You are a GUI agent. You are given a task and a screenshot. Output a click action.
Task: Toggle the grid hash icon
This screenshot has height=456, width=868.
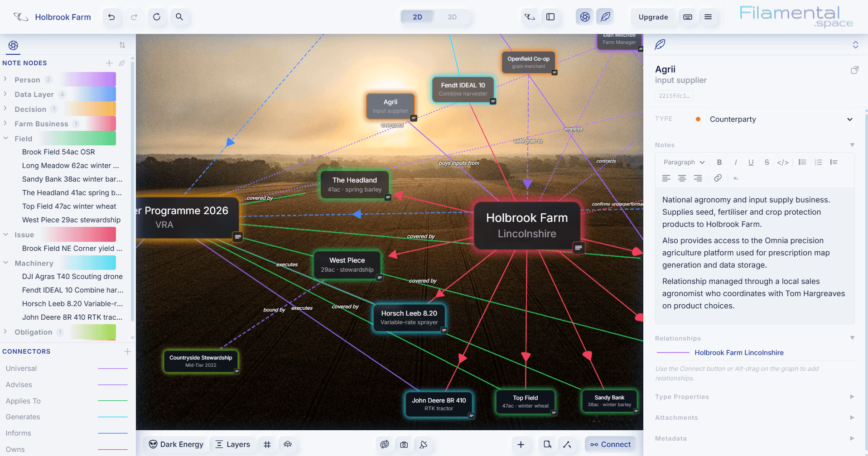pos(267,445)
